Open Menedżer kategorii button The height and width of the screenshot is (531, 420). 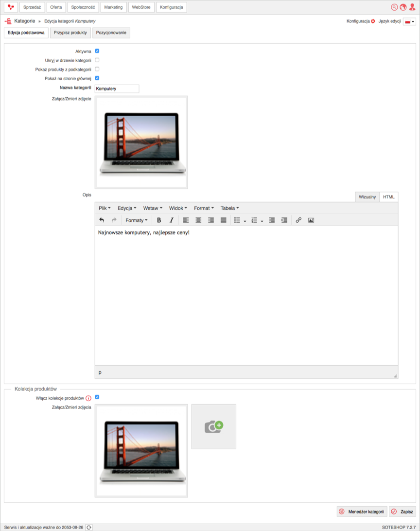click(362, 512)
